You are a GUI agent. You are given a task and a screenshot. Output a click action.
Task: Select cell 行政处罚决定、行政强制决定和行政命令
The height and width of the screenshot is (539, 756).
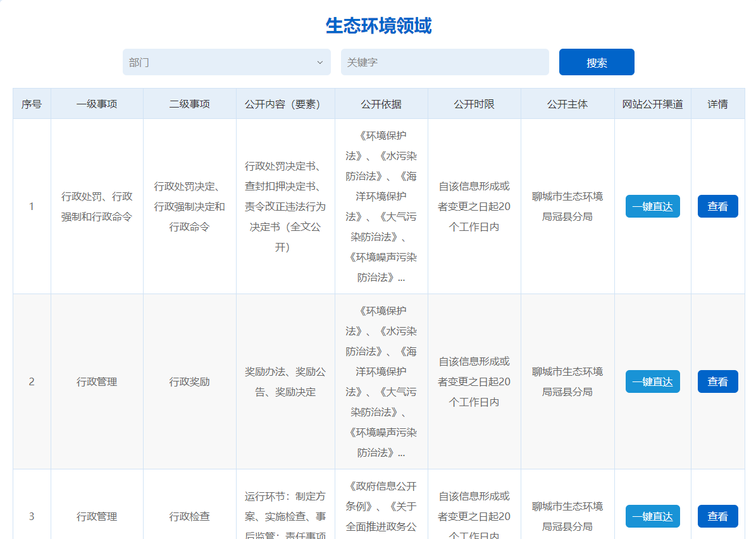pos(190,206)
